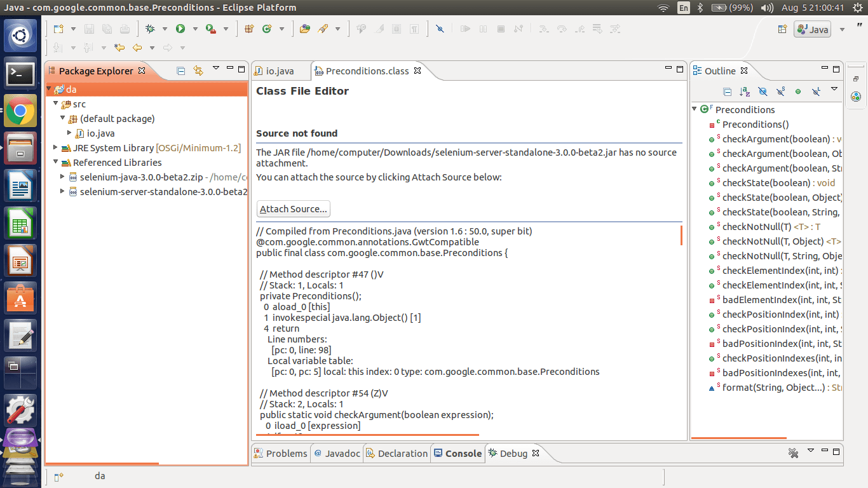Select the Java perspective button
This screenshot has height=488, width=868.
coord(812,29)
